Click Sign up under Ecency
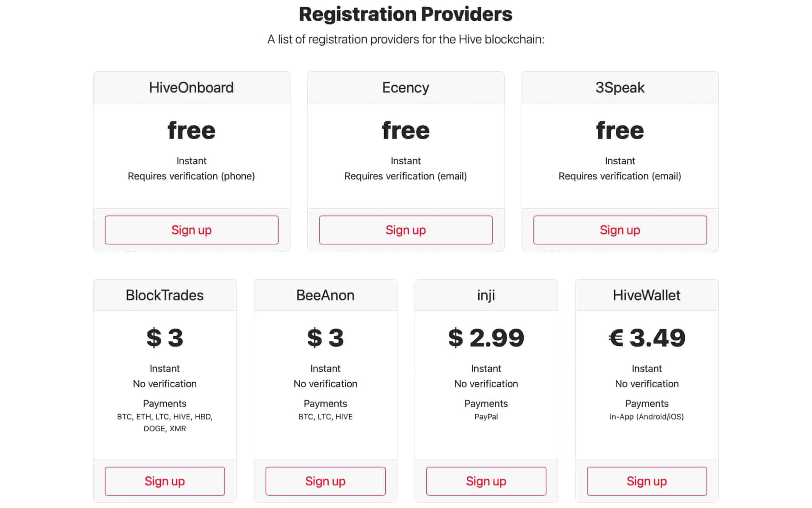 406,230
